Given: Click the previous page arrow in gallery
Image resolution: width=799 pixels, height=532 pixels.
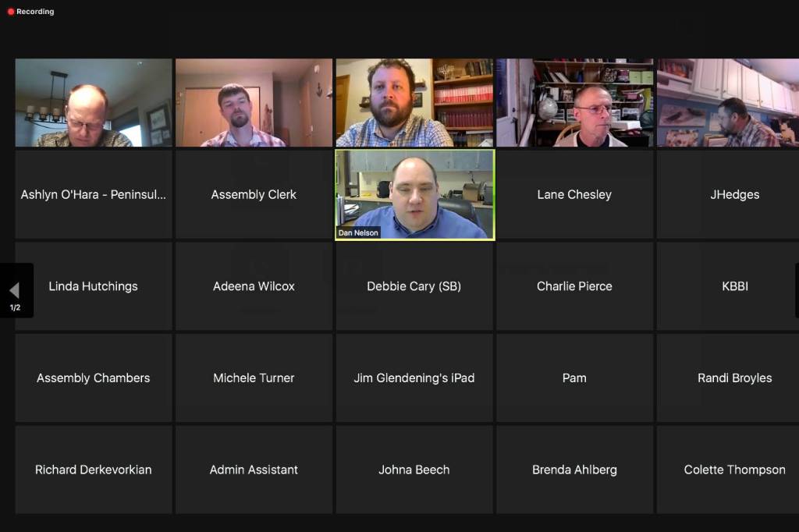Looking at the screenshot, I should tap(16, 290).
